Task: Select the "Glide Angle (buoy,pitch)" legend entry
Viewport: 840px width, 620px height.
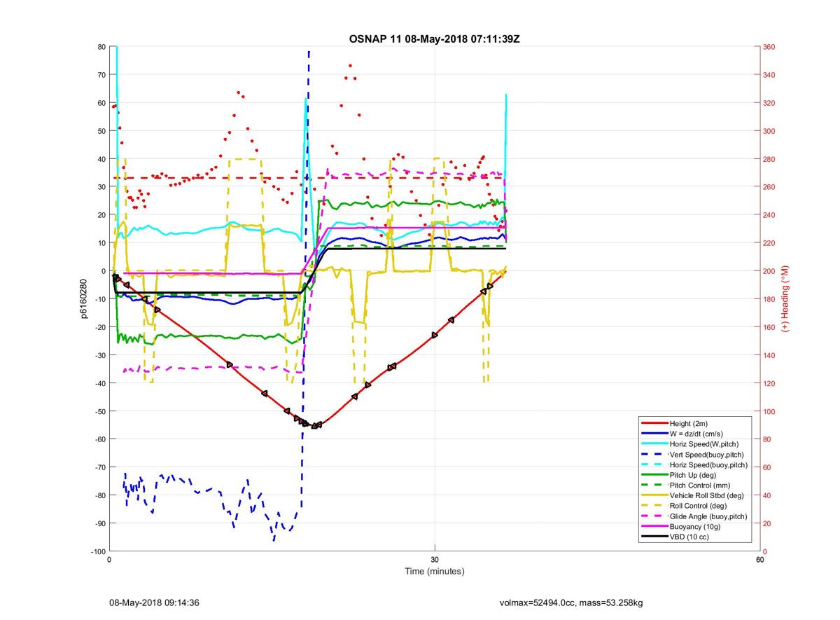Action: click(709, 516)
